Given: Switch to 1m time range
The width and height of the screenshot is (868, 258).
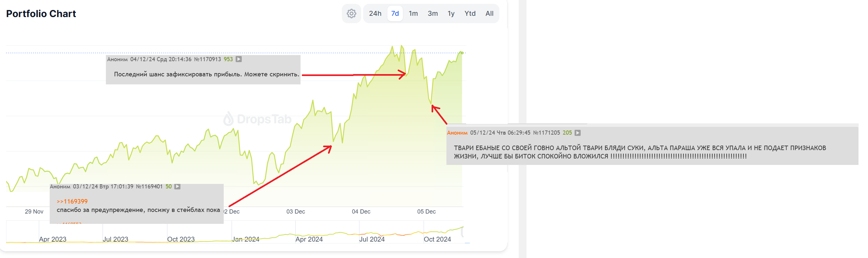Looking at the screenshot, I should point(413,14).
